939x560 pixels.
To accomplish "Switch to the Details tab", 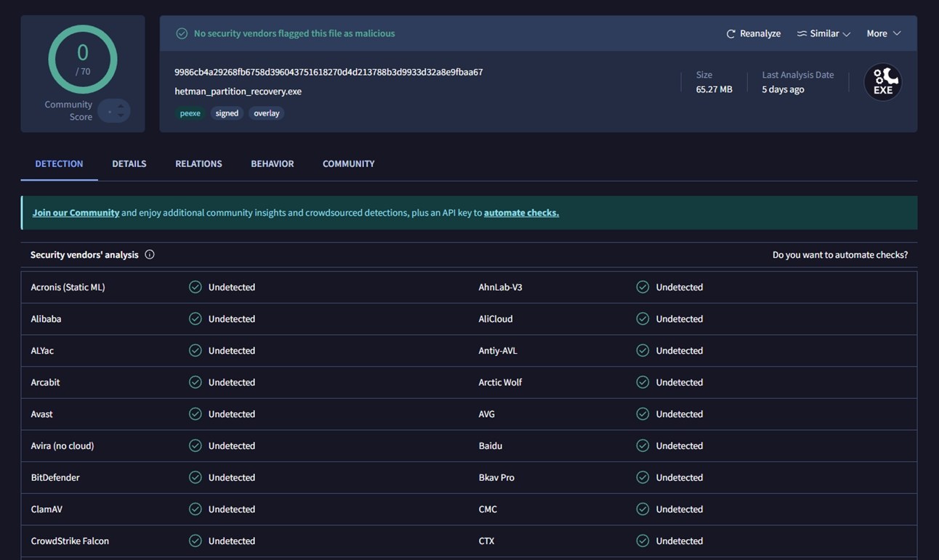I will point(129,163).
